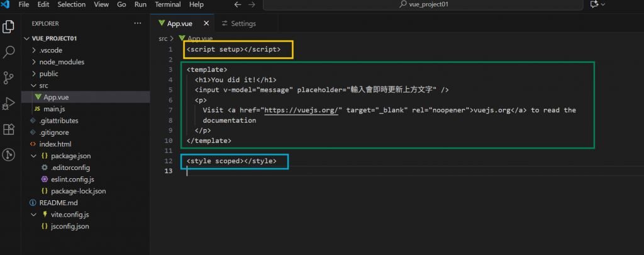Viewport: 644px width, 255px height.
Task: Click the closing </template> tag line
Action: [209, 140]
